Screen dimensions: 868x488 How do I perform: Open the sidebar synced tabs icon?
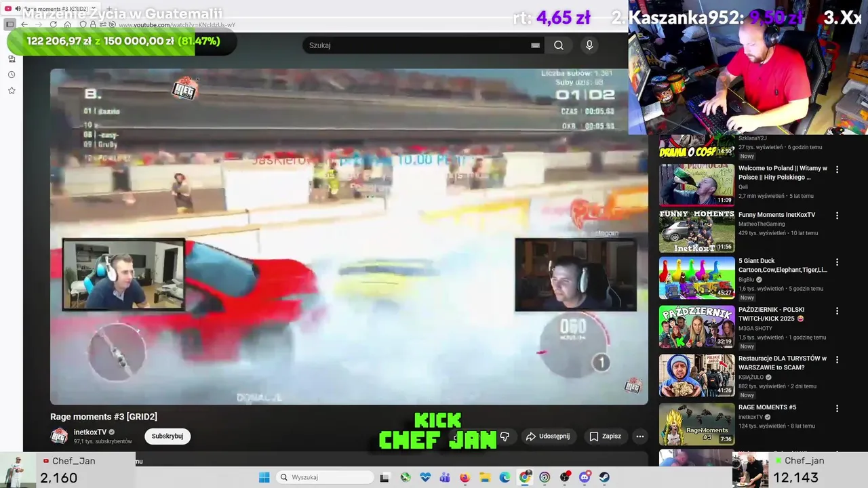pyautogui.click(x=12, y=59)
